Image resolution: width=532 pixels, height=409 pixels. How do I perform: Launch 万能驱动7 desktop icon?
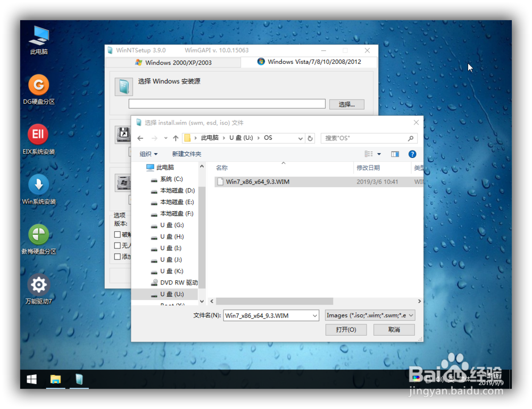click(39, 289)
